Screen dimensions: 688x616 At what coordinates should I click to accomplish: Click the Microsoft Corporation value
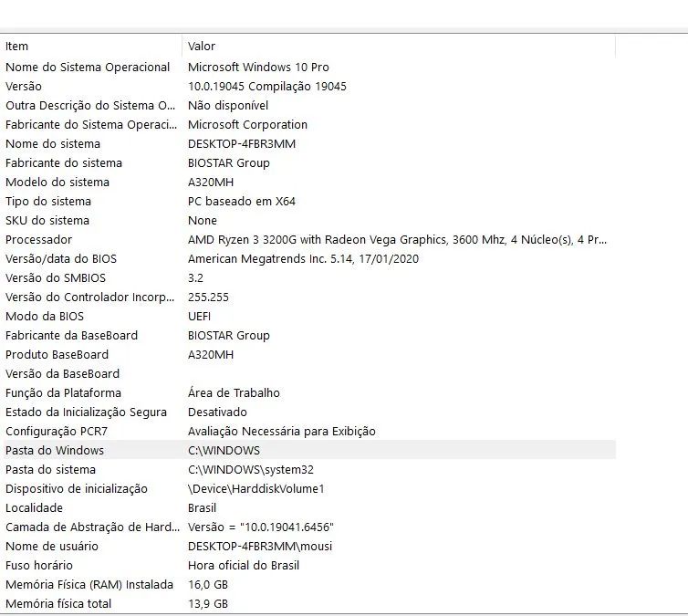click(247, 125)
